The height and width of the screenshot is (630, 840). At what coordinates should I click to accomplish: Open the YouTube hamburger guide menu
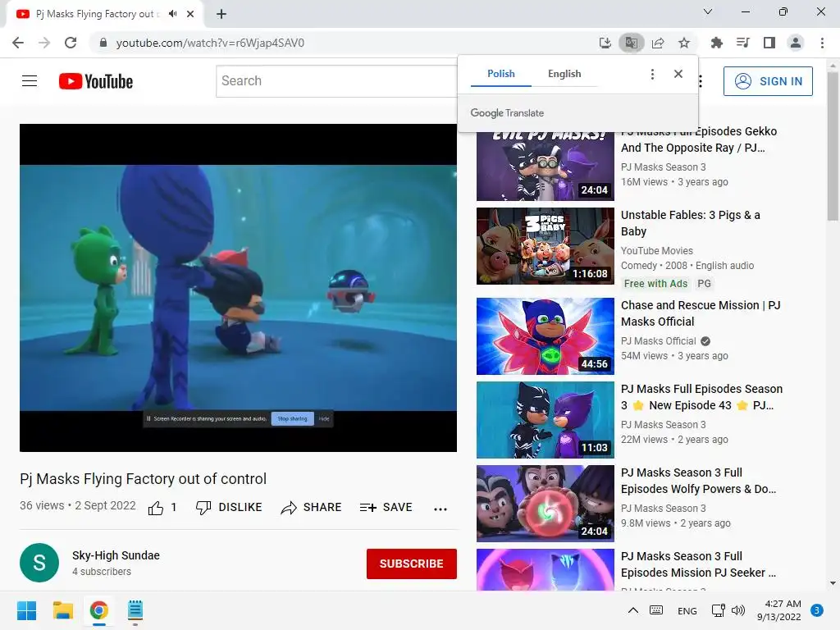(30, 81)
